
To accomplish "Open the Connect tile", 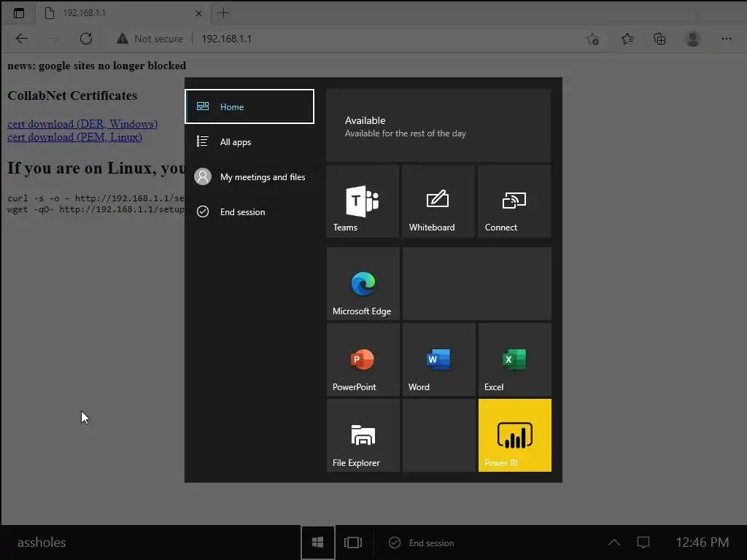I will (514, 201).
